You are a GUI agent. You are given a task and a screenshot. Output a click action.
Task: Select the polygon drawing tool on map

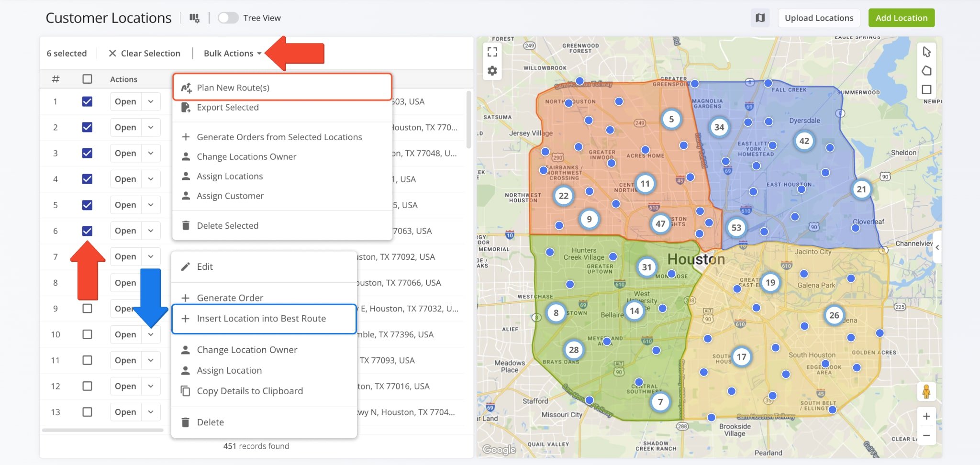tap(926, 71)
